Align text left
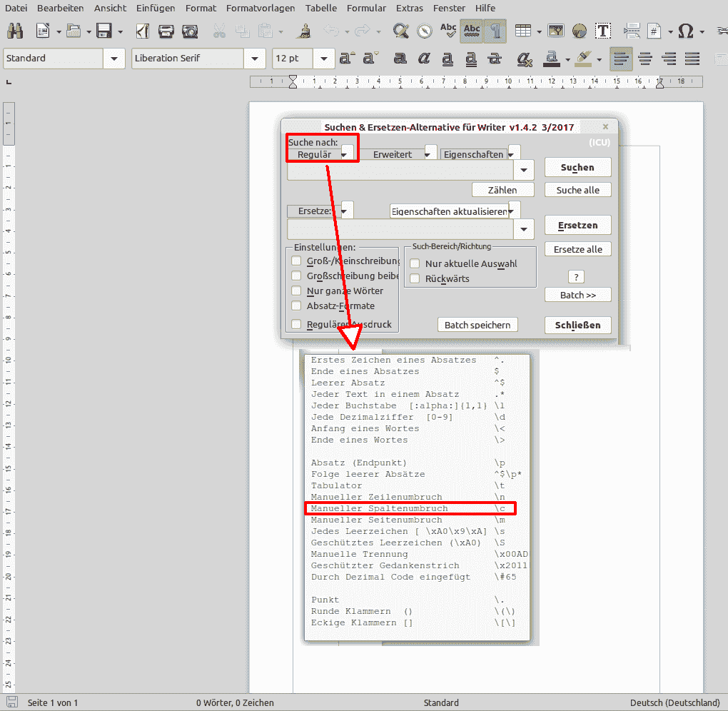Image resolution: width=728 pixels, height=711 pixels. (621, 59)
